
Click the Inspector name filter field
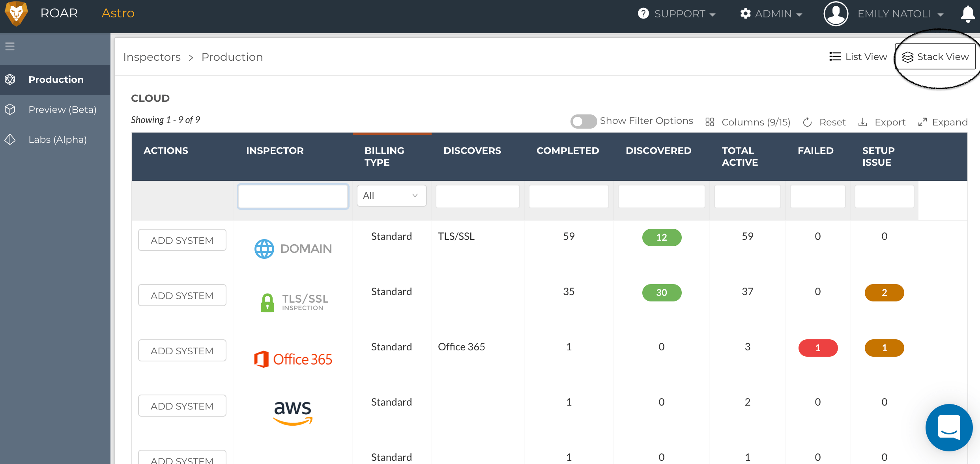[x=293, y=196]
